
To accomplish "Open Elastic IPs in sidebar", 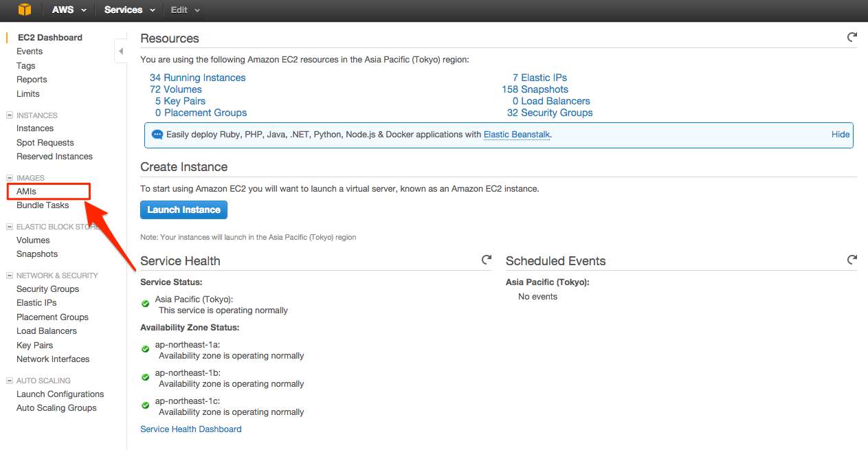I will pos(36,303).
